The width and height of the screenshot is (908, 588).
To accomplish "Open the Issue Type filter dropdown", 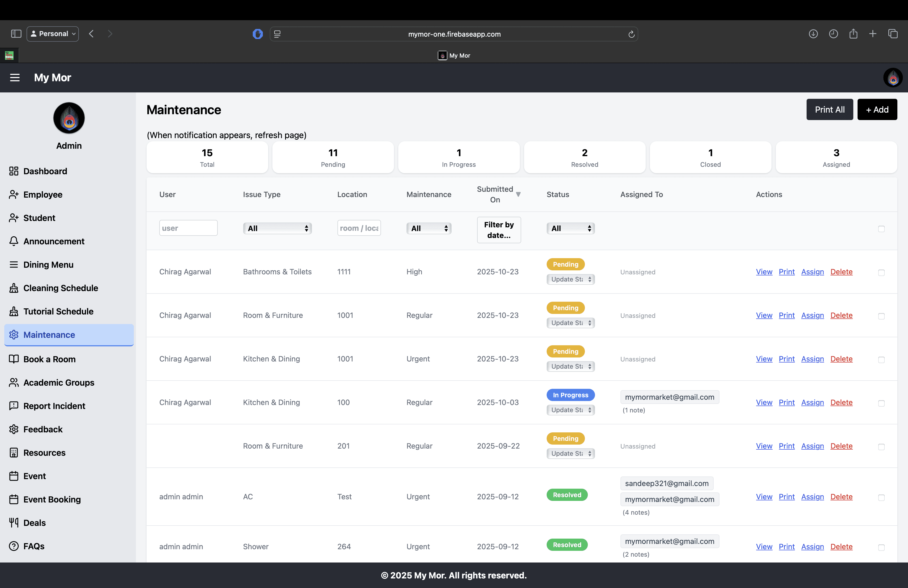I will coord(277,228).
